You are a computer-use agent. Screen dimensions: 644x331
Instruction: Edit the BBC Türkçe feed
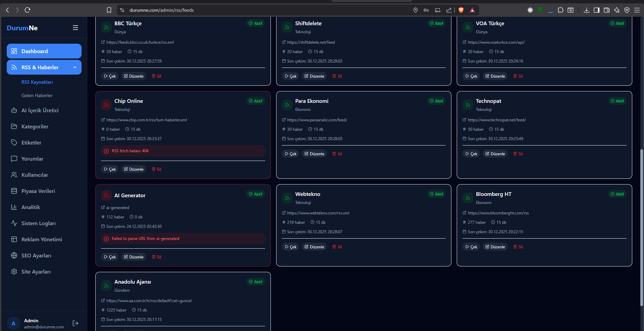pos(134,76)
